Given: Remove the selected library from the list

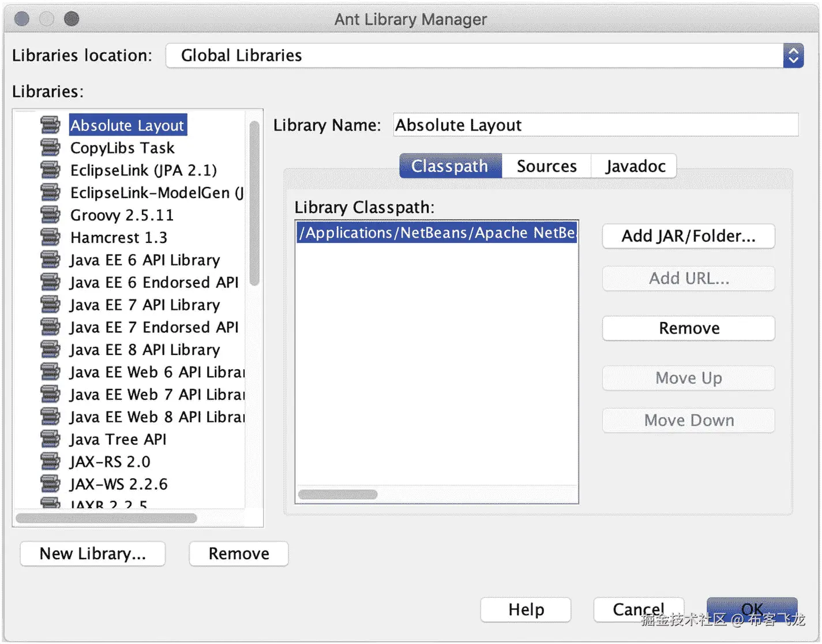Looking at the screenshot, I should pos(239,553).
